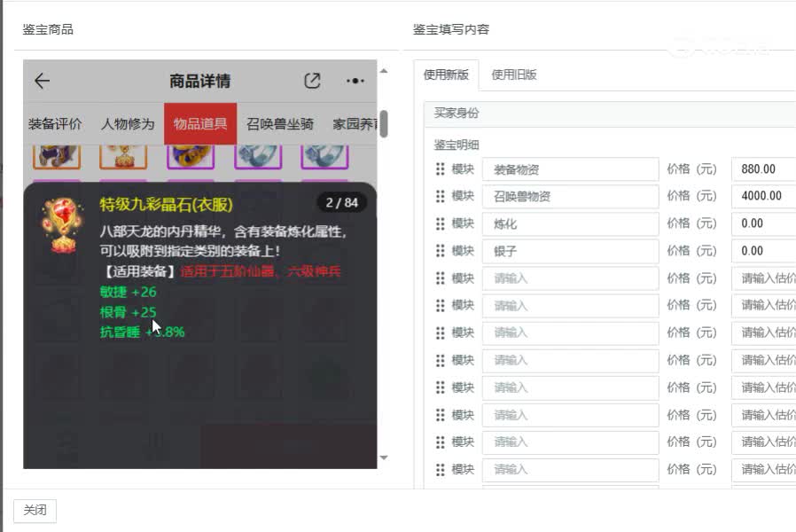796x532 pixels.
Task: Click price field of 银子 row
Action: [763, 251]
